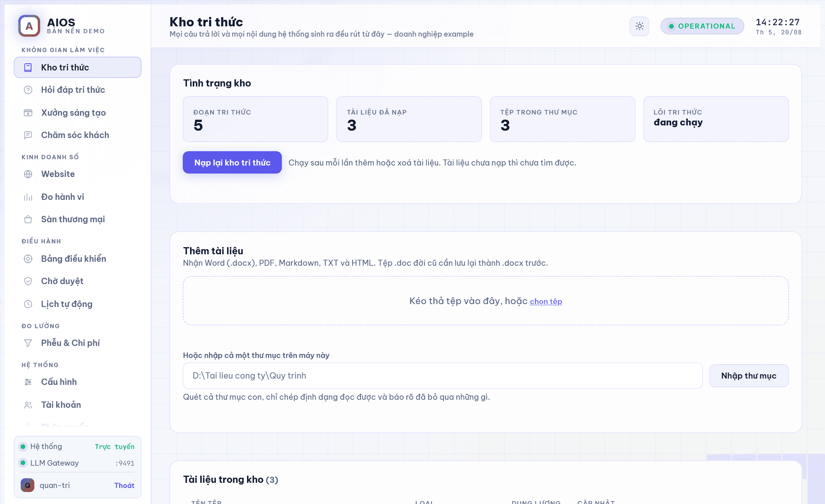Select Lịch tự động
This screenshot has height=504, width=825.
point(78,304)
